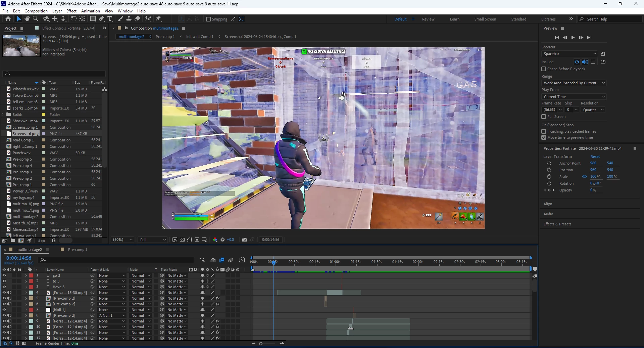
Task: Play the preview with the play button
Action: pos(573,38)
